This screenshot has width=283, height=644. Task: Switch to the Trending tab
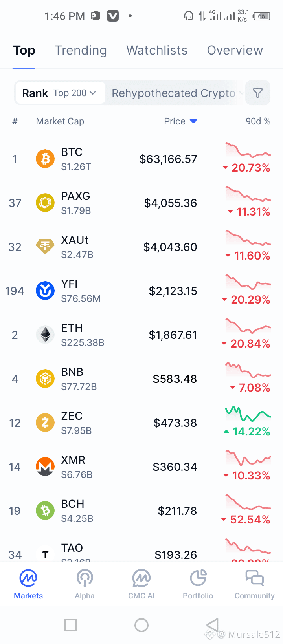pyautogui.click(x=81, y=50)
